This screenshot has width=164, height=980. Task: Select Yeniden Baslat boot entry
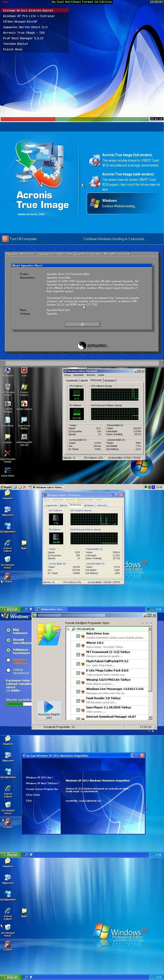tap(15, 44)
